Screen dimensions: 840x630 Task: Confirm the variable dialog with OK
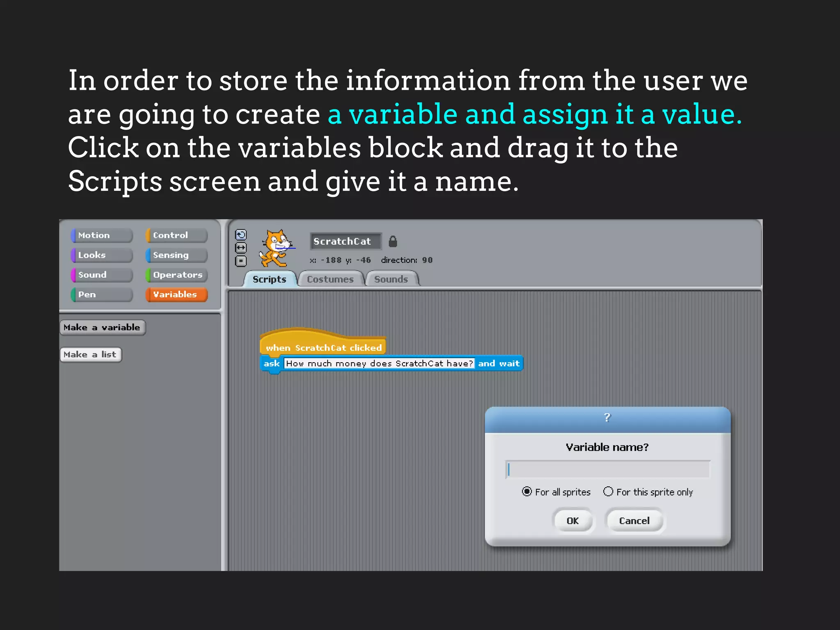pos(573,520)
